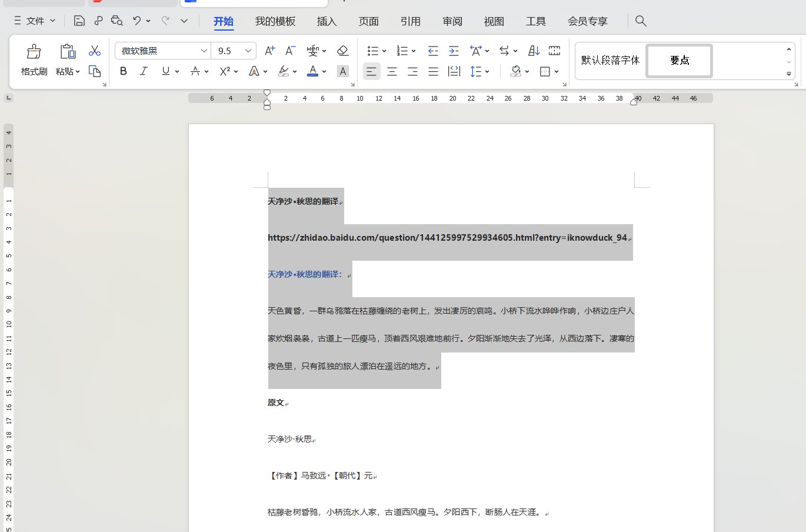
Task: Click the Redo arrow icon
Action: tap(165, 21)
